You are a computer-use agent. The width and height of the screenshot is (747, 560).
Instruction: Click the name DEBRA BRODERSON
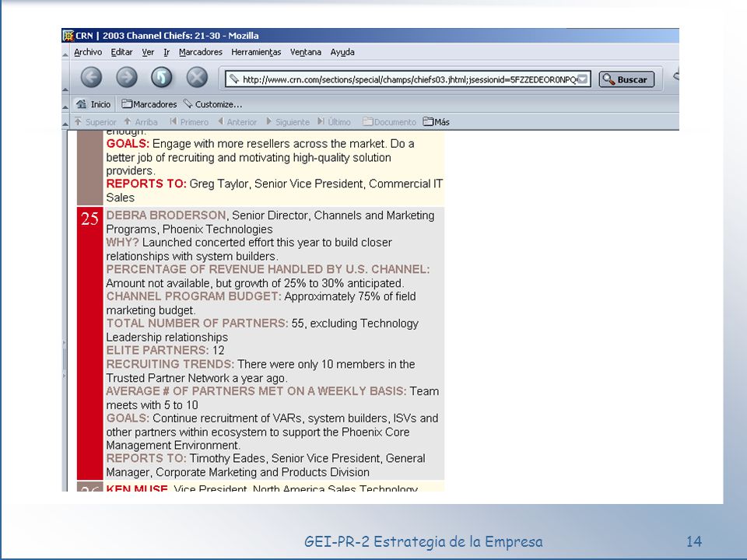166,215
